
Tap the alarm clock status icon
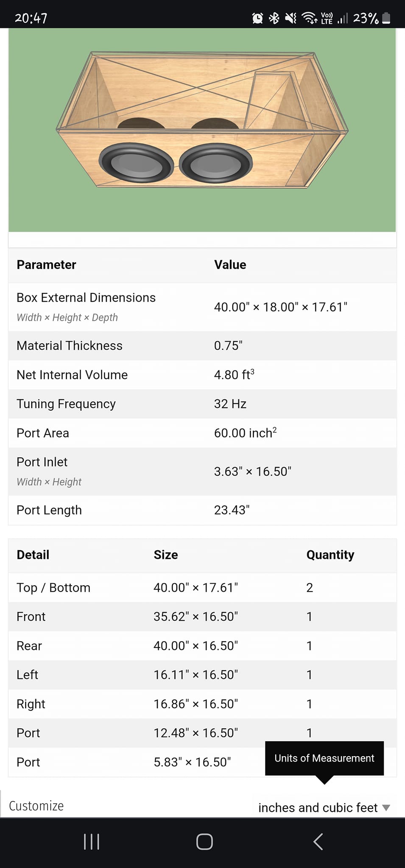pos(257,18)
